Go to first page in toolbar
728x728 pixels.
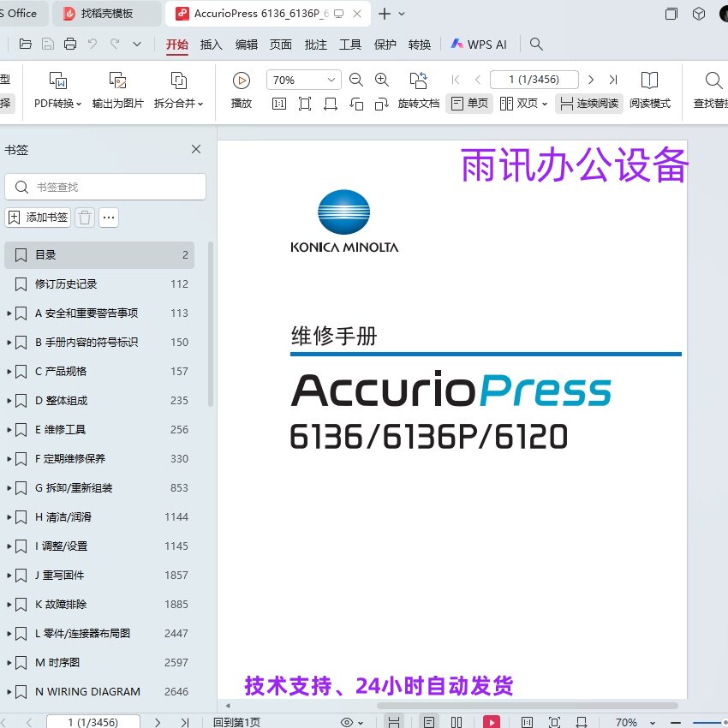coord(456,80)
